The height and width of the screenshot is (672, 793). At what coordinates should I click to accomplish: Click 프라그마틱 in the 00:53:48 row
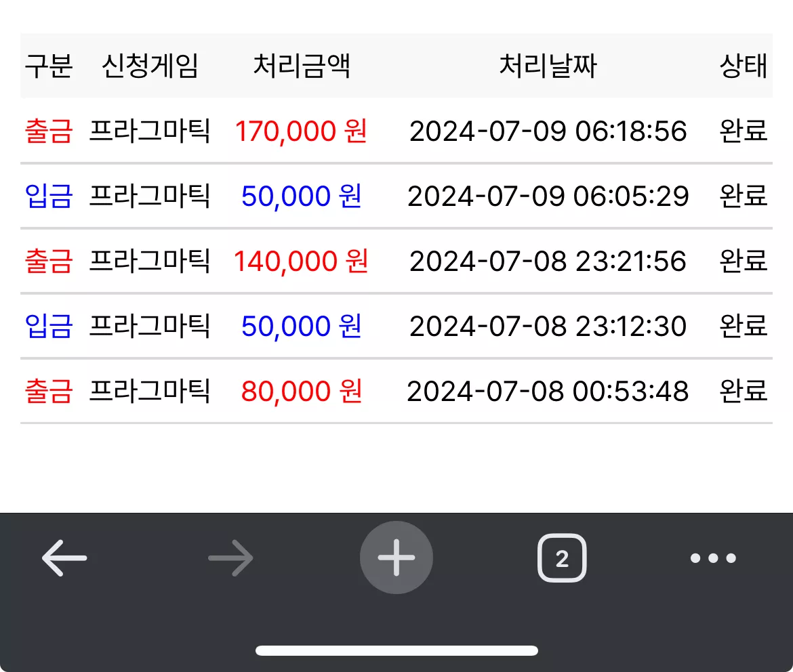[150, 391]
